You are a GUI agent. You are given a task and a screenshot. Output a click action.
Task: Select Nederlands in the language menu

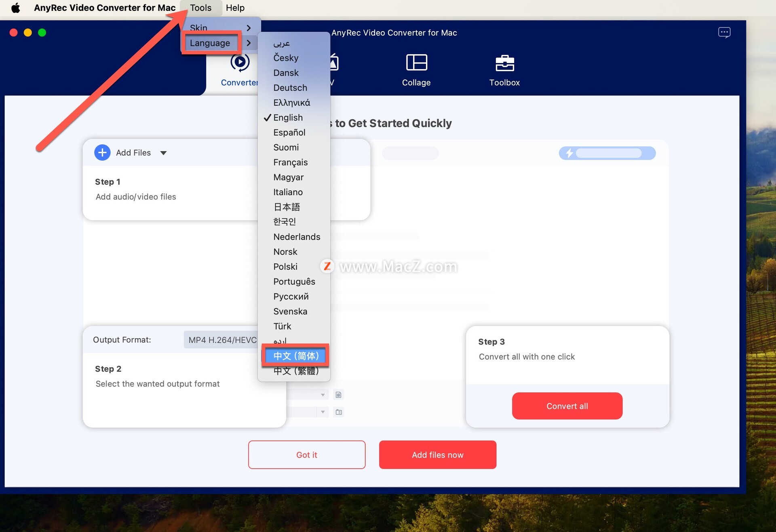(x=294, y=237)
